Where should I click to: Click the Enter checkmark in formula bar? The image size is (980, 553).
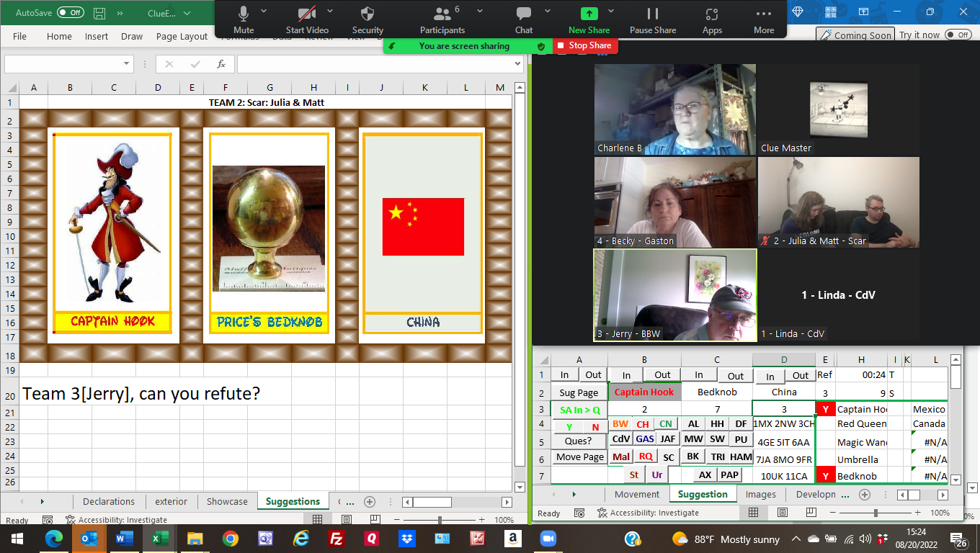[x=195, y=63]
